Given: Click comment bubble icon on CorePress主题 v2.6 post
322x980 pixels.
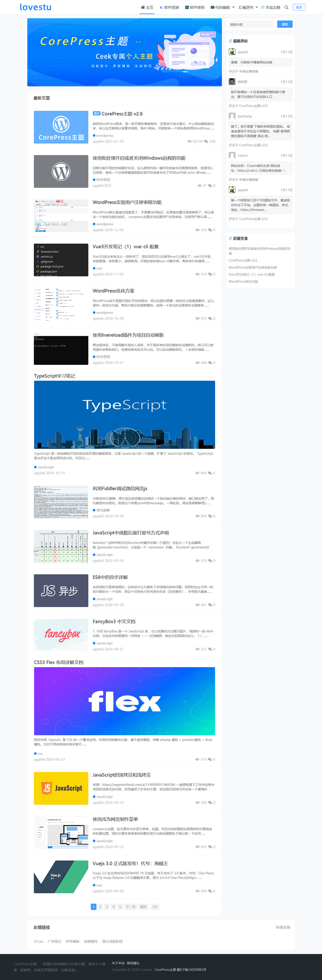Looking at the screenshot, I should tap(206, 142).
